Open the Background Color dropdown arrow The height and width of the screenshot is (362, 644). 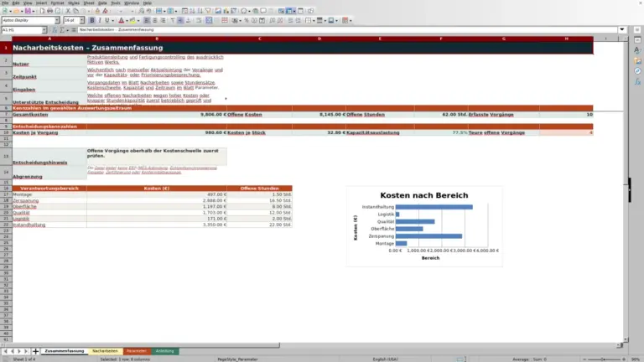point(138,20)
